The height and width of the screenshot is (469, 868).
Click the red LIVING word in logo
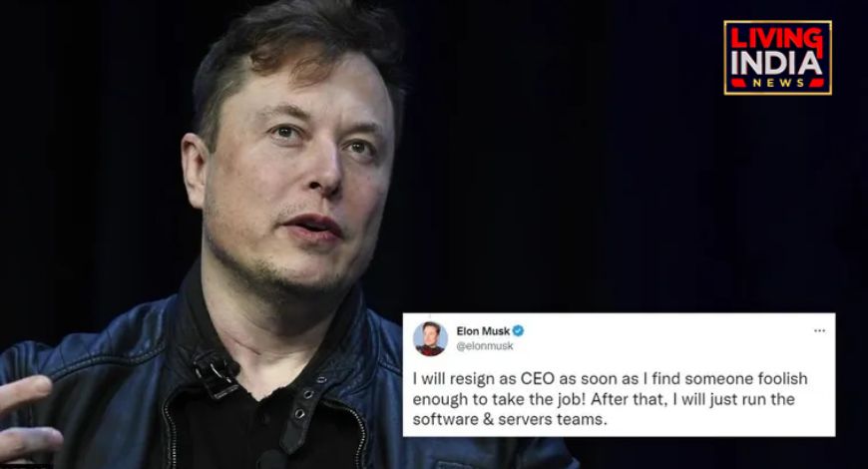(776, 39)
